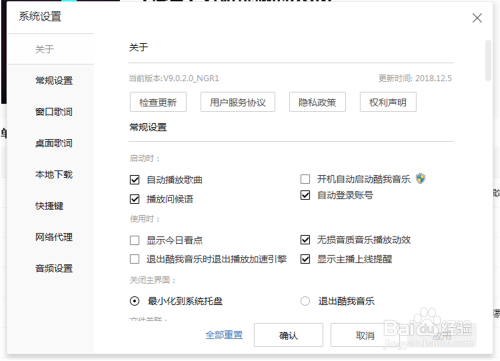Uncheck 播放问候语 checkbox

point(135,199)
